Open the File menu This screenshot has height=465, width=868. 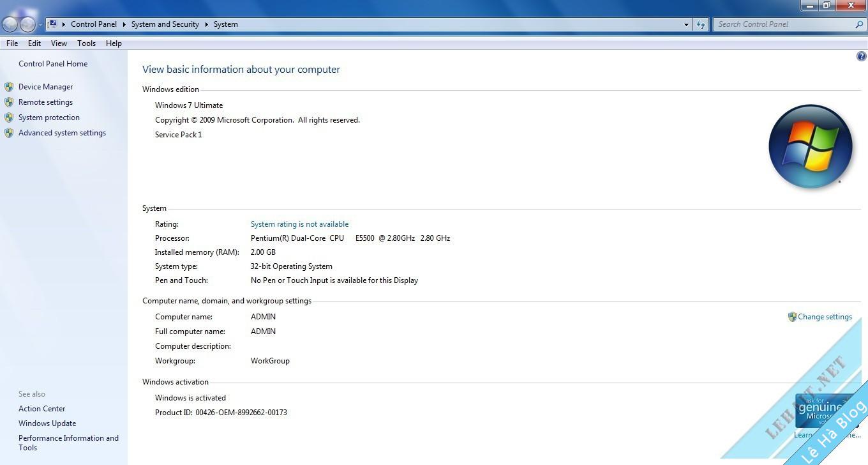pyautogui.click(x=12, y=43)
